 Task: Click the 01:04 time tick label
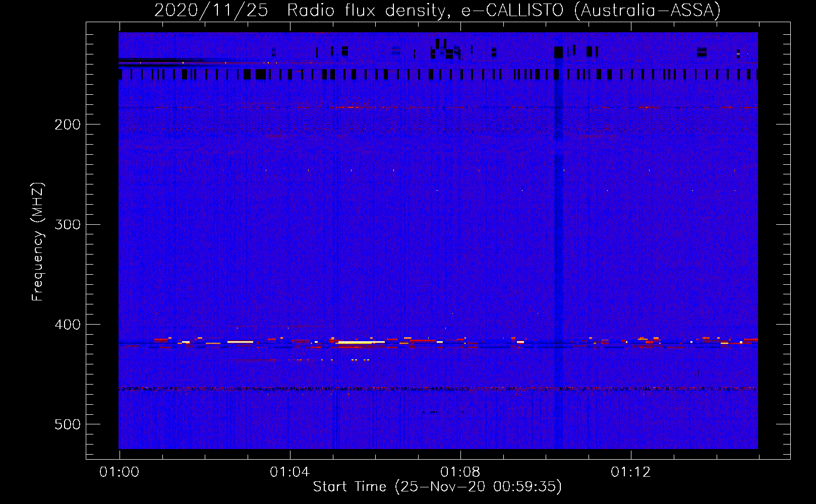(289, 472)
